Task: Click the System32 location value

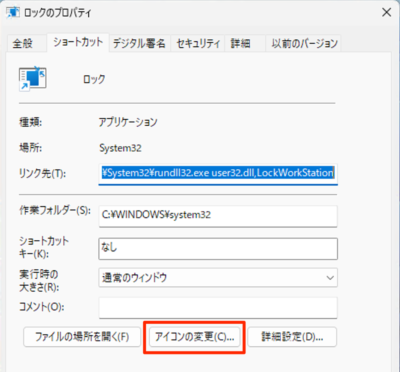Action: [120, 148]
